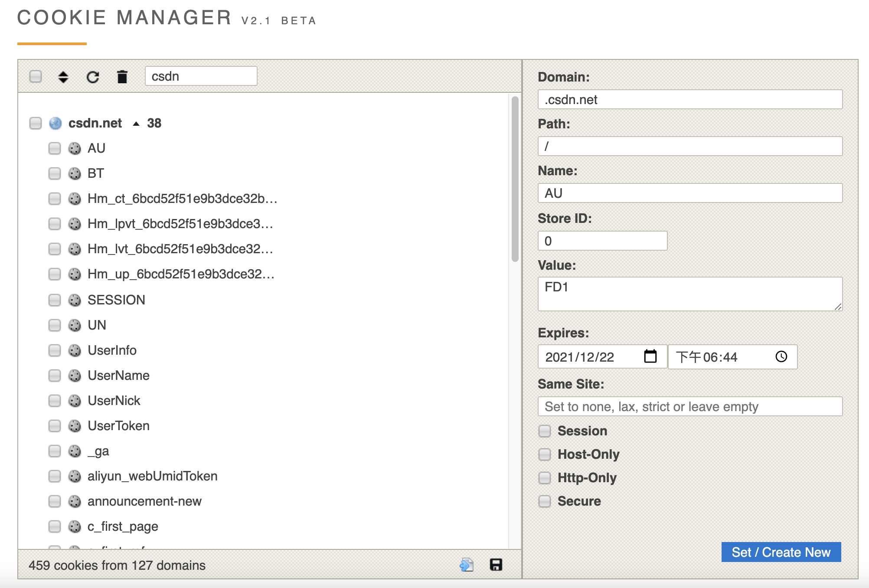Collapse the csdn.net domain tree
Screen dimensions: 869x588
point(136,124)
